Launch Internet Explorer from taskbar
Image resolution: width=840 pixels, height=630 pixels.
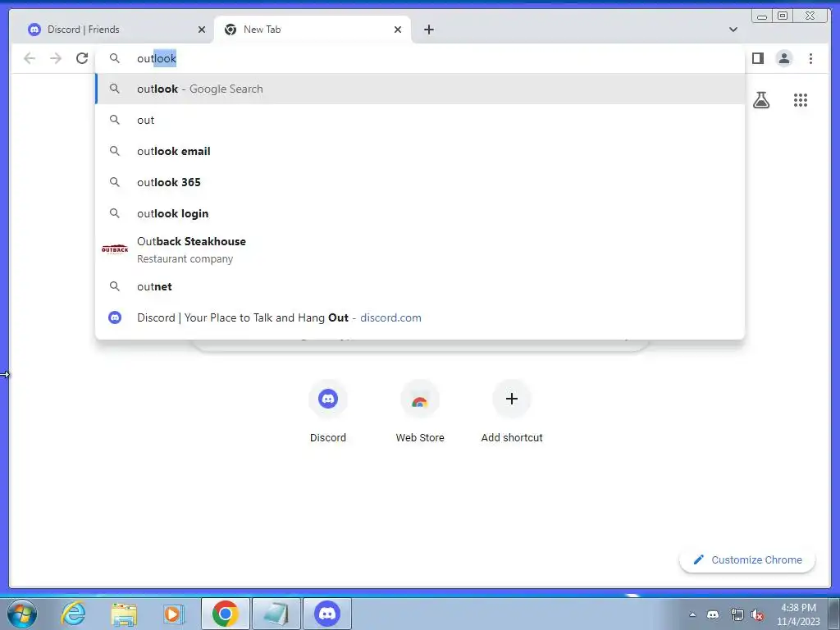73,614
